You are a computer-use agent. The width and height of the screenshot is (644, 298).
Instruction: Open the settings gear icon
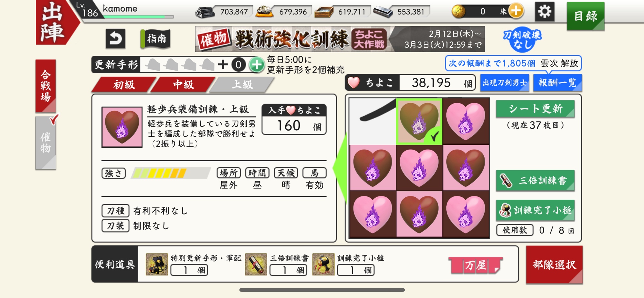point(545,12)
